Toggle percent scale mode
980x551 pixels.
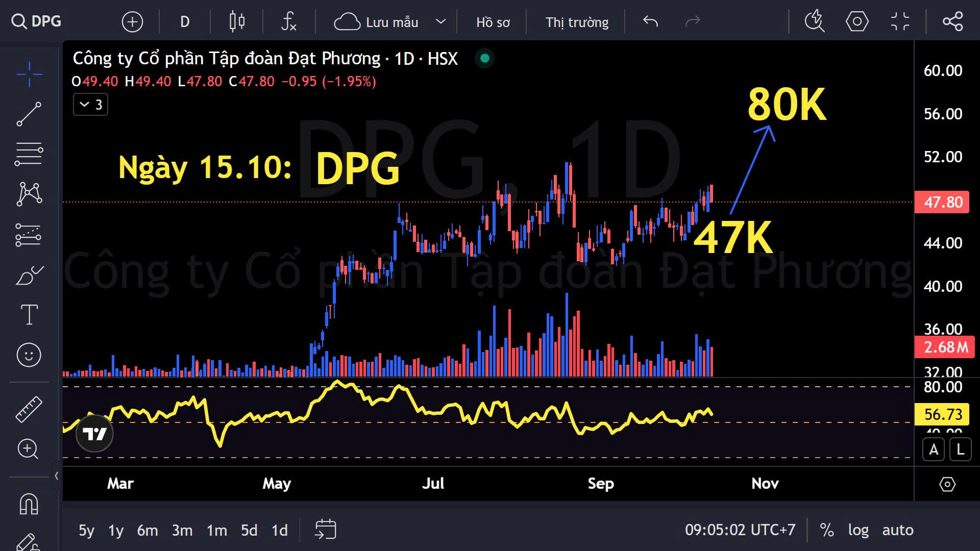[826, 530]
